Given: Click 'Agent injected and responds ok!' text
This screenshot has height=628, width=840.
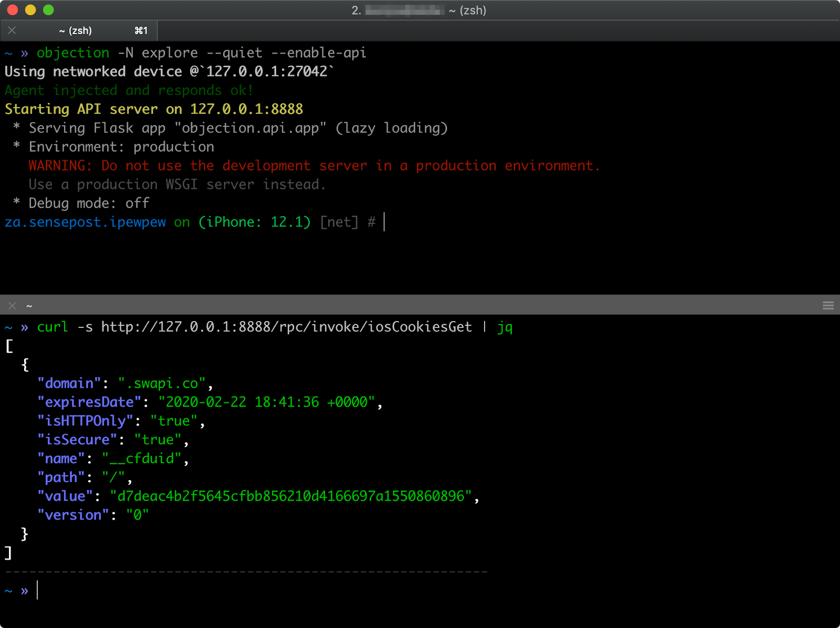Looking at the screenshot, I should click(x=129, y=91).
